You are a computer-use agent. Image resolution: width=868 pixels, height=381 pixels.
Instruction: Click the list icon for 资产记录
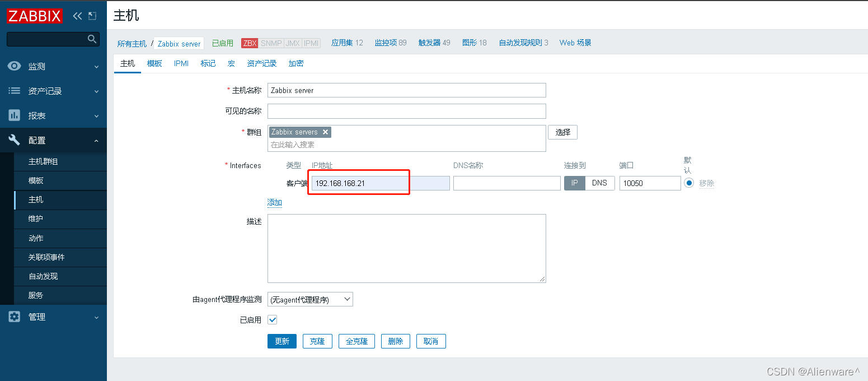(15, 91)
